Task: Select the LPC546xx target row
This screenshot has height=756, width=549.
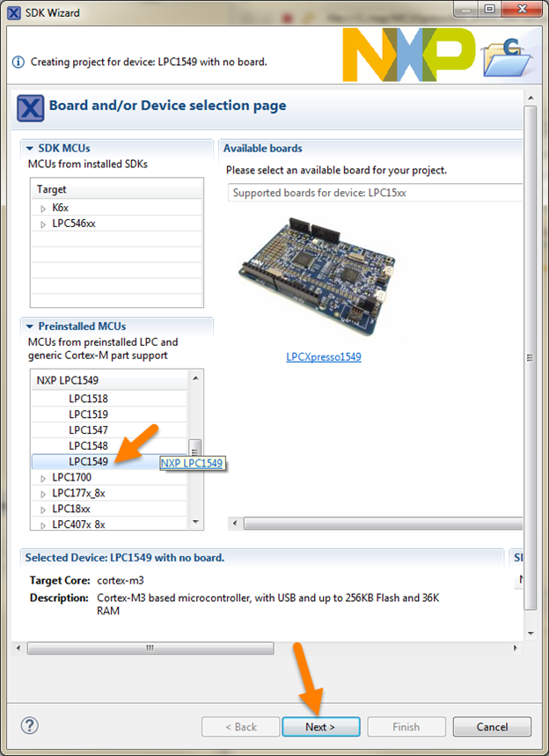Action: point(117,224)
